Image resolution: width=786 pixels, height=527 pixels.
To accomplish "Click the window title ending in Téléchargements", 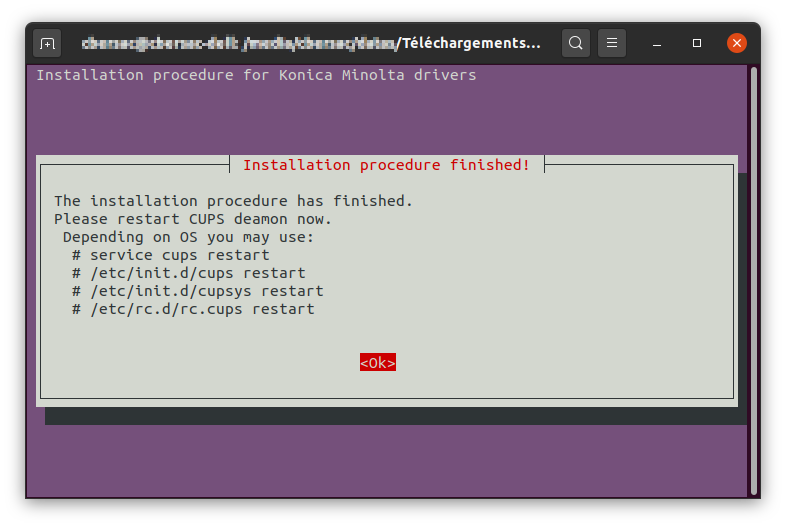I will (311, 43).
